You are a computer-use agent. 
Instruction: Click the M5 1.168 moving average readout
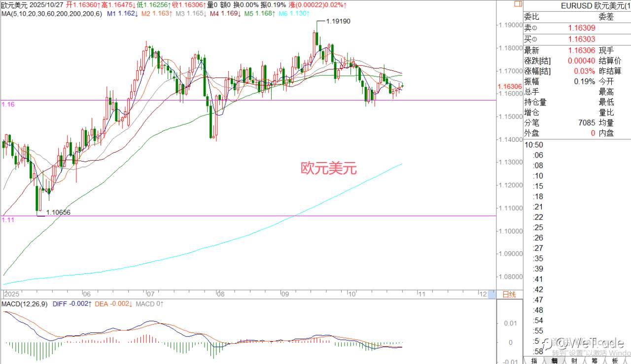coord(259,14)
